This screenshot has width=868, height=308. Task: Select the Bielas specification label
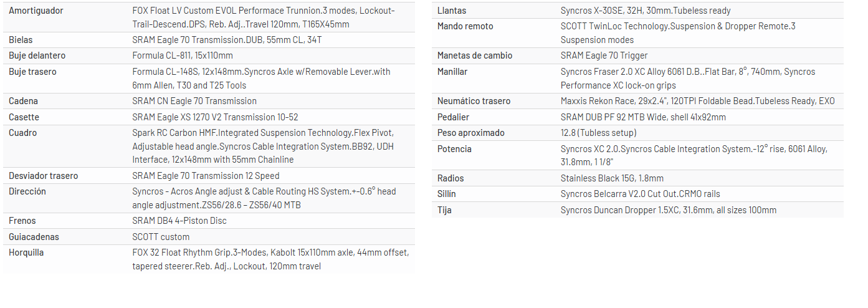21,40
